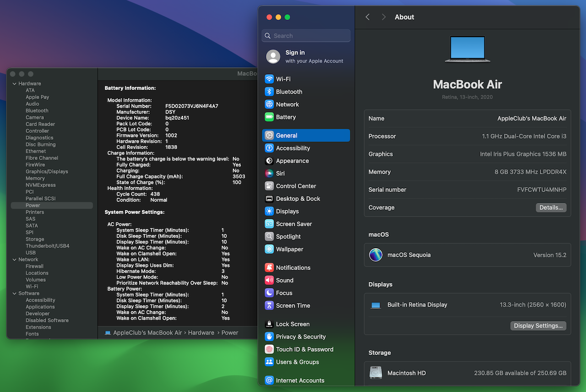Open the Siri icon
The image size is (586, 392).
click(x=269, y=174)
